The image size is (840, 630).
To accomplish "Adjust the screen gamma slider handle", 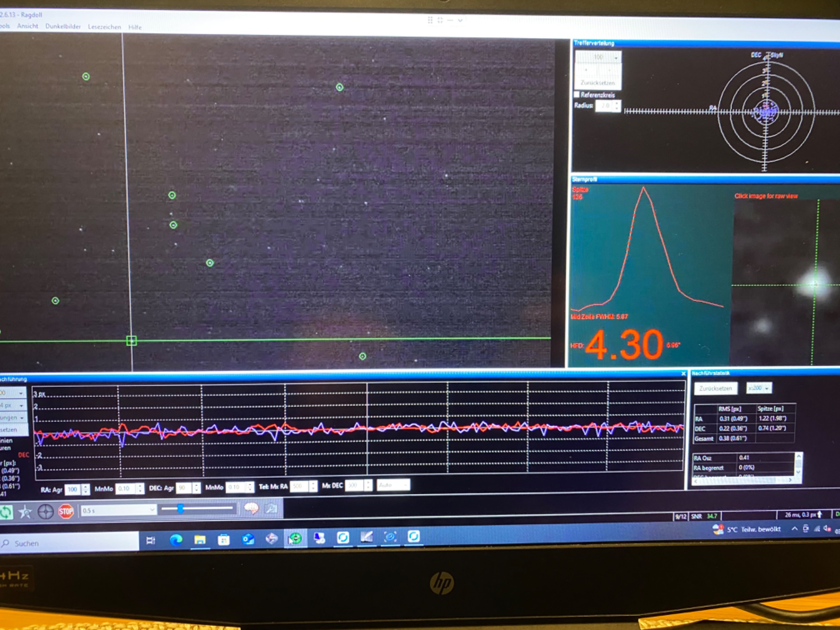I will [180, 508].
